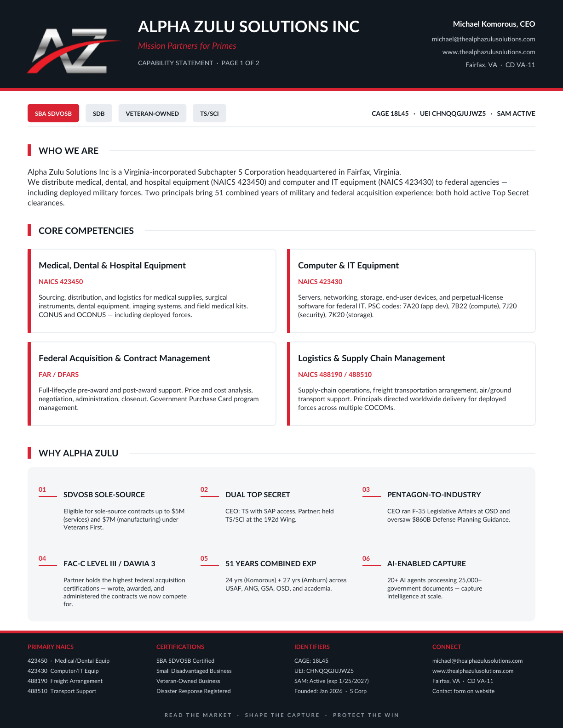Click Small Disadvantaged Business footer entry
563x728 pixels.
194,671
